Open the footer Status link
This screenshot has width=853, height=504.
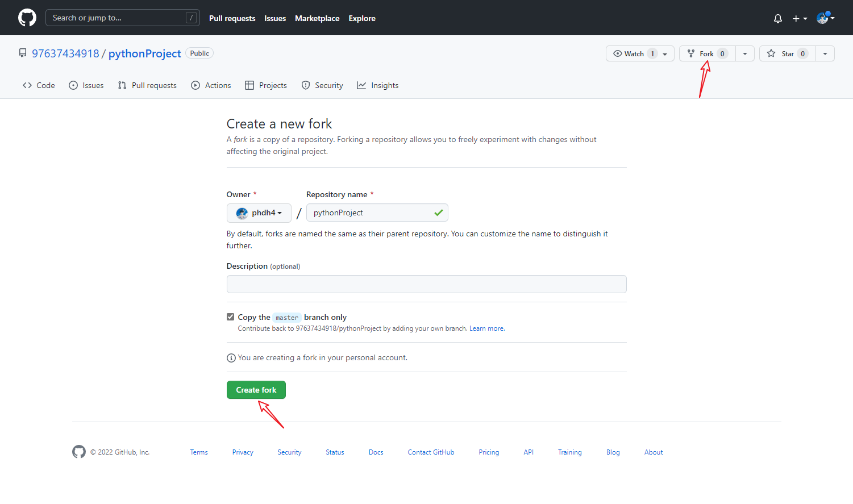[335, 452]
